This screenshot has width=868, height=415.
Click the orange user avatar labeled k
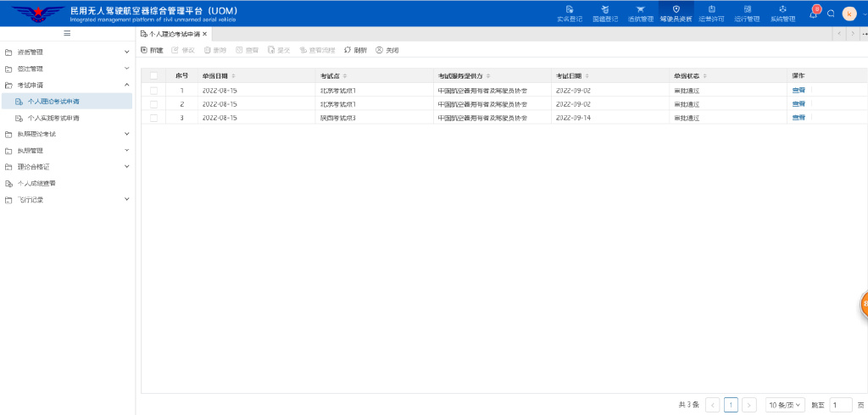pyautogui.click(x=849, y=14)
